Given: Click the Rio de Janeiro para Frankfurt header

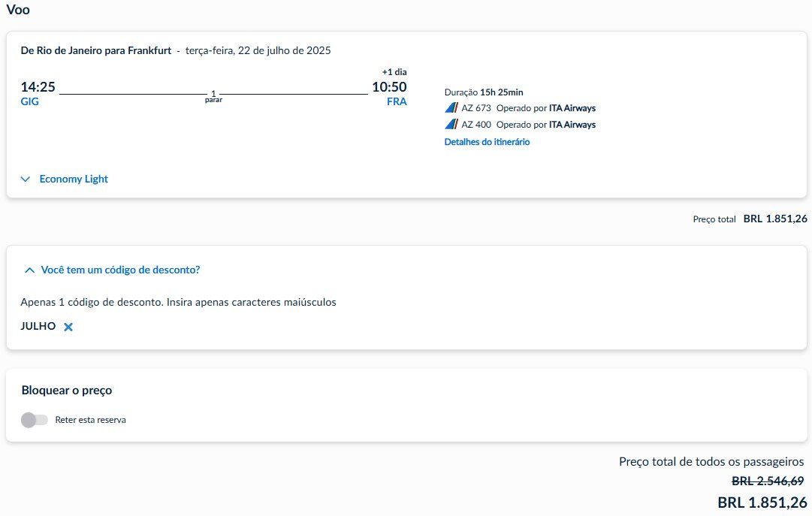Looking at the screenshot, I should click(x=95, y=51).
